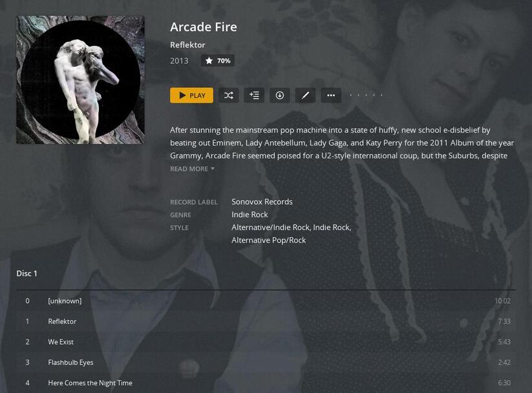Click the Sonovox Records label
This screenshot has height=393, width=532.
[262, 202]
